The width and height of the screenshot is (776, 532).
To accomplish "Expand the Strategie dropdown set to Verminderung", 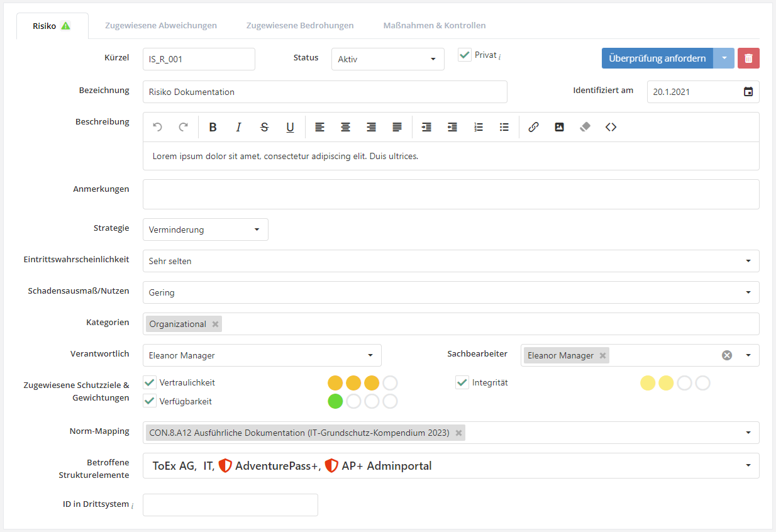I will coord(205,230).
